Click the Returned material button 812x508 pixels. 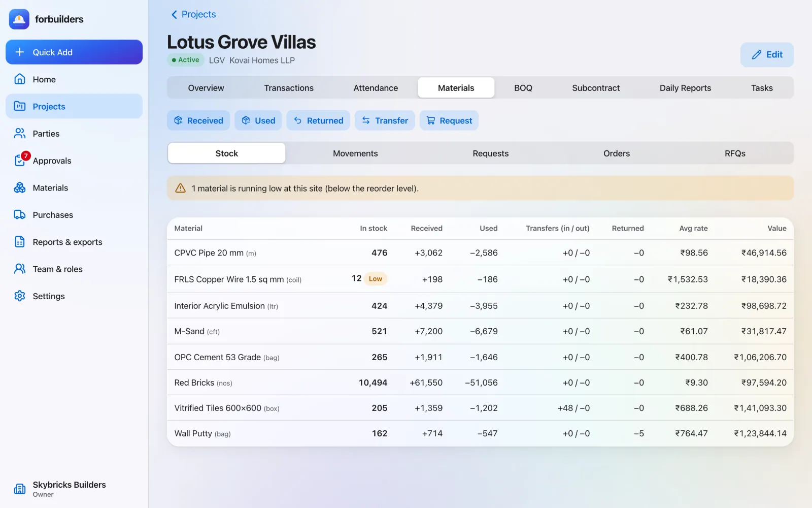[x=318, y=120]
